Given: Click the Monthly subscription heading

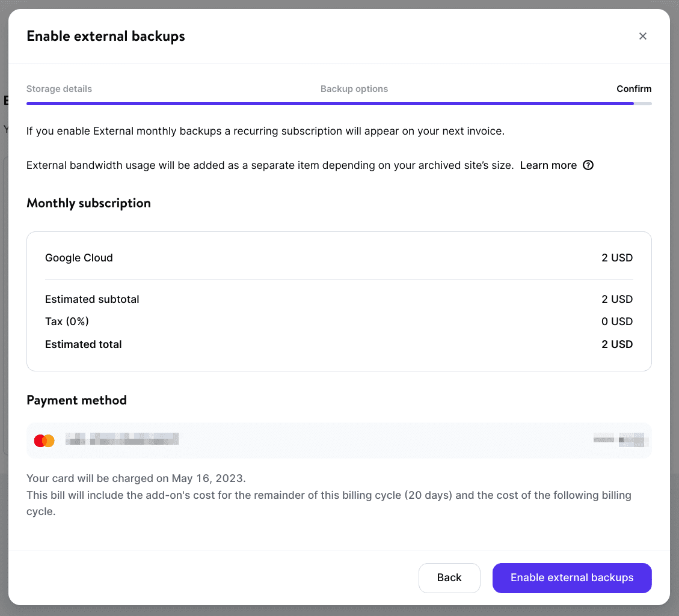Looking at the screenshot, I should [x=88, y=203].
